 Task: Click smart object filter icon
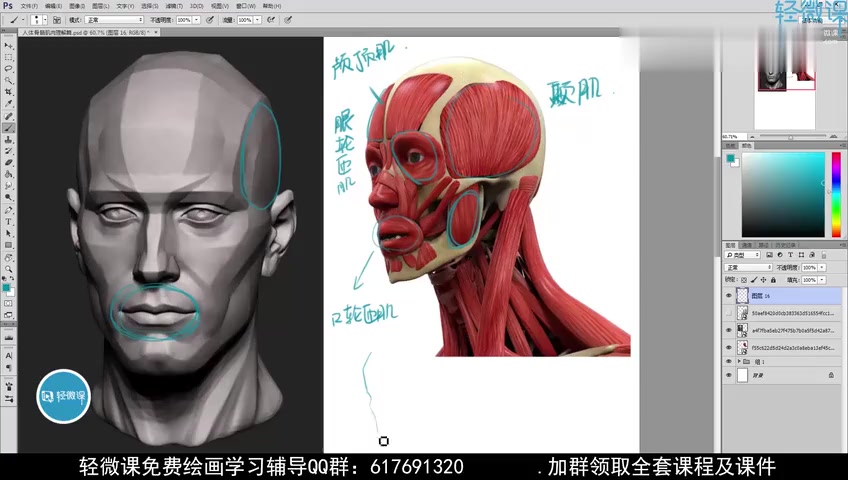click(x=811, y=255)
